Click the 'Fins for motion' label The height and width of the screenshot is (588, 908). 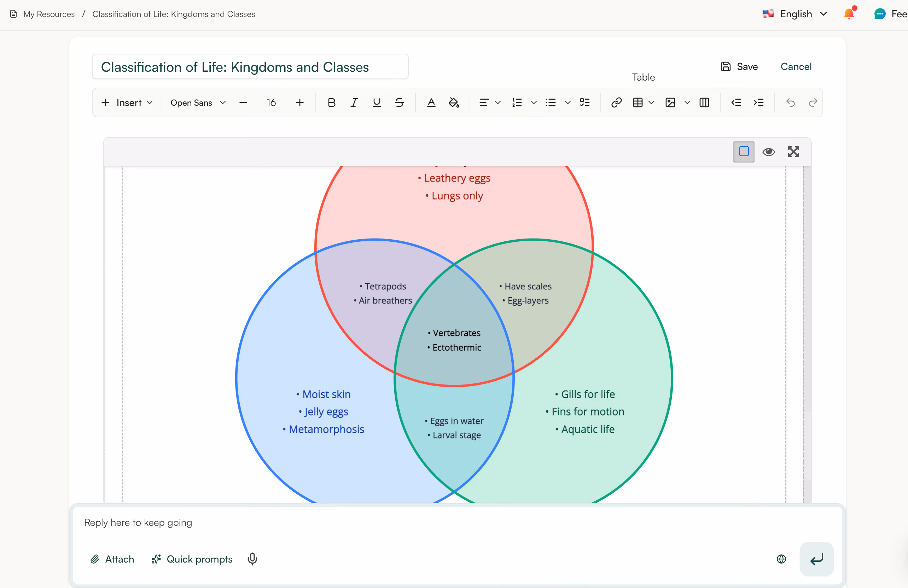point(588,412)
